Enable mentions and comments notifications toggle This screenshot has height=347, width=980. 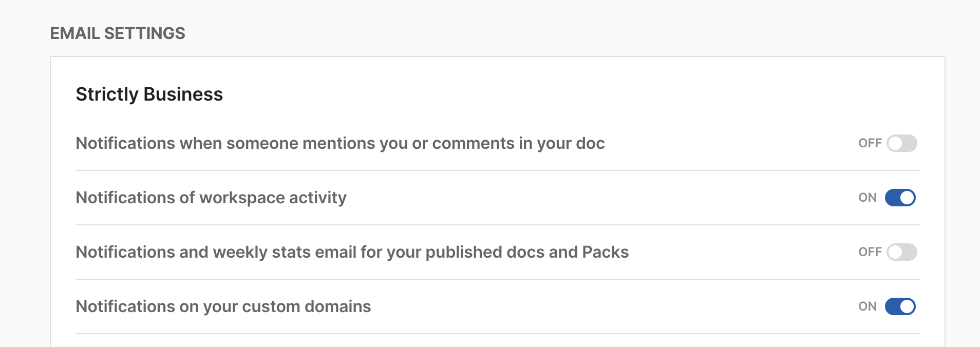901,143
